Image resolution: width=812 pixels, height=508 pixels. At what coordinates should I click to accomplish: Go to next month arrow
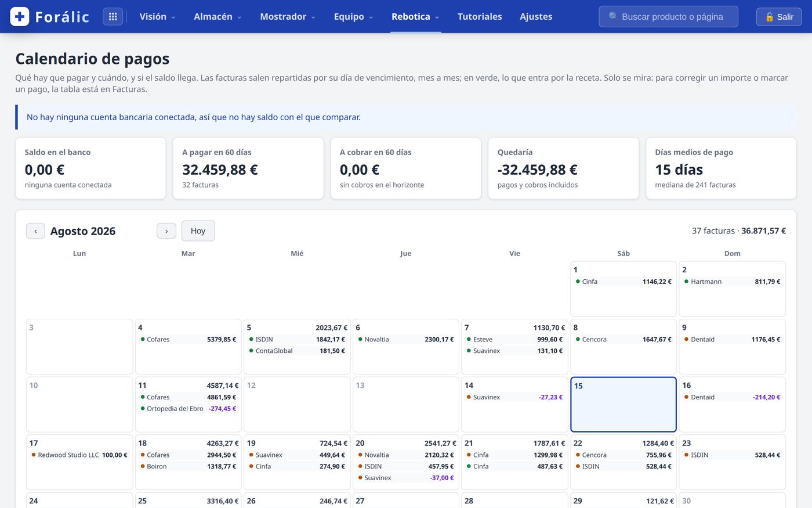(x=166, y=231)
